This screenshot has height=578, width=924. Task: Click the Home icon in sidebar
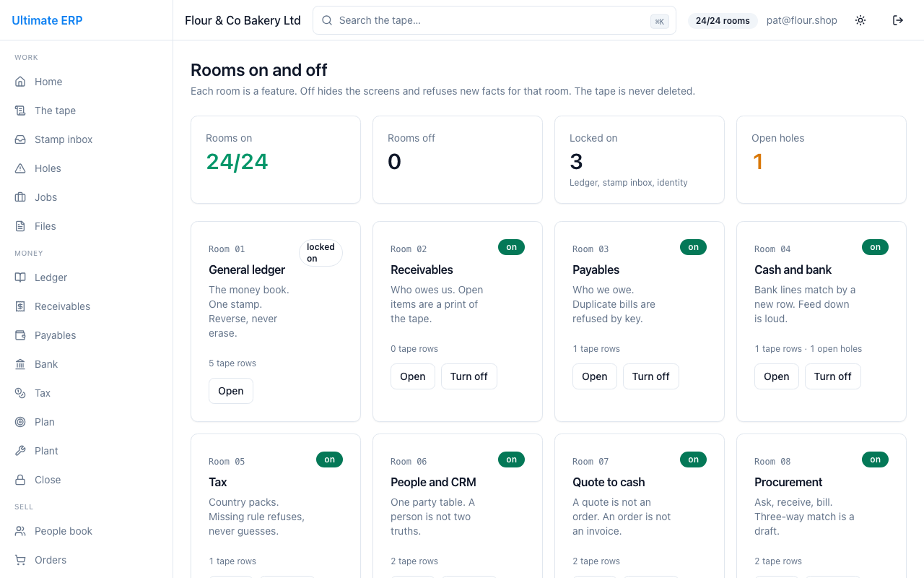pos(20,82)
